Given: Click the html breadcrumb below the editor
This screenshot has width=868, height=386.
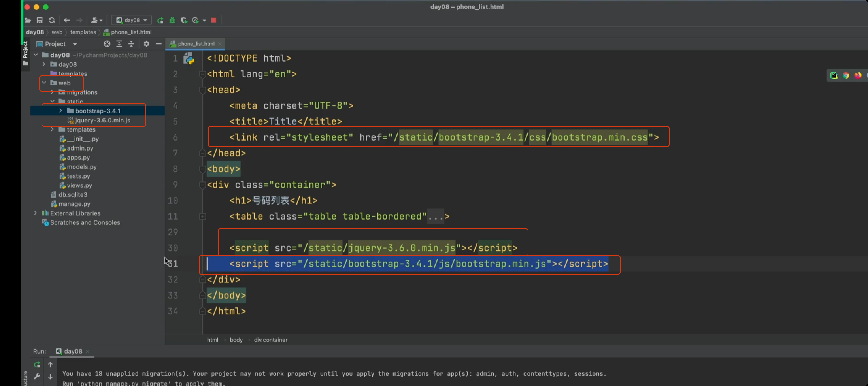Looking at the screenshot, I should click(213, 340).
